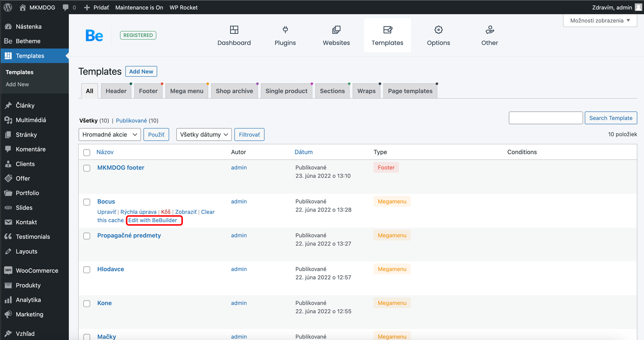Click the Offer icon in sidebar
Viewport: 644px width, 340px height.
click(x=8, y=179)
